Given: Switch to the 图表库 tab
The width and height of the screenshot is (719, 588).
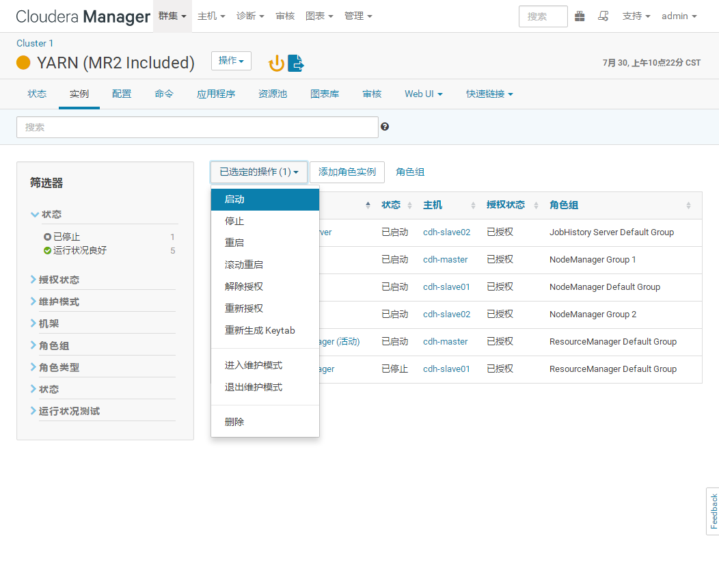Looking at the screenshot, I should 325,94.
